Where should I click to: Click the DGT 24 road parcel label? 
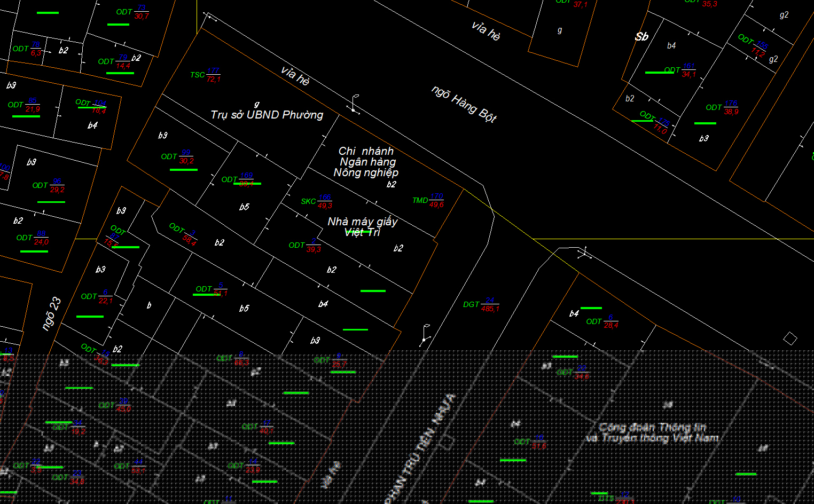tap(481, 304)
